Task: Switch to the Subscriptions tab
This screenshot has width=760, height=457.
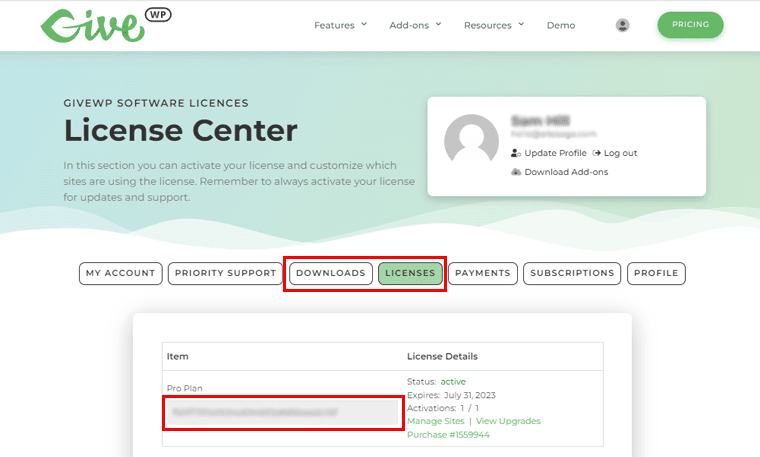Action: pyautogui.click(x=572, y=273)
